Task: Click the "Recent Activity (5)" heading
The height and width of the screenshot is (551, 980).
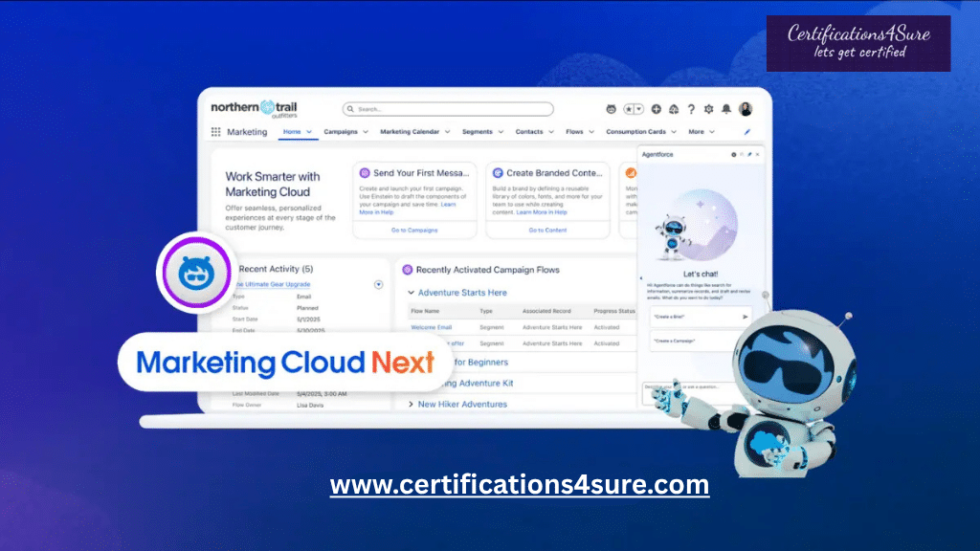Action: pyautogui.click(x=276, y=269)
